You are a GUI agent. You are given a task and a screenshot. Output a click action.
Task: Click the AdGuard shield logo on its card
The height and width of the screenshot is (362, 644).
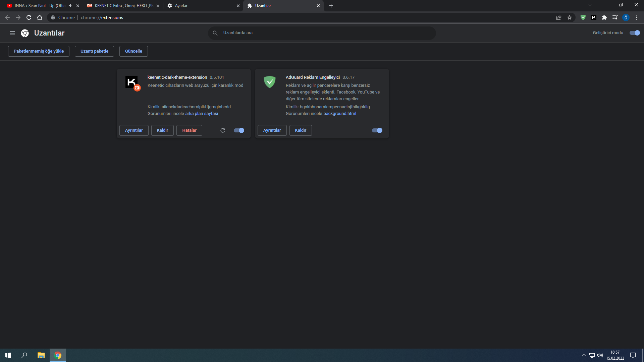click(x=270, y=82)
